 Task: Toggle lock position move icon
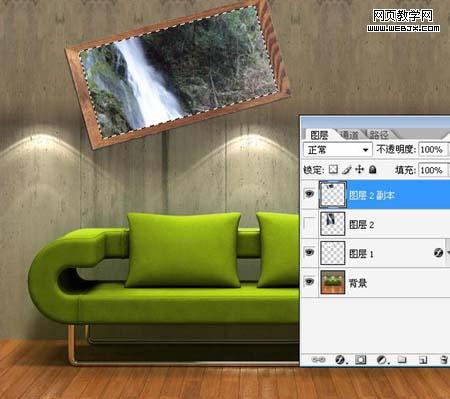point(359,169)
